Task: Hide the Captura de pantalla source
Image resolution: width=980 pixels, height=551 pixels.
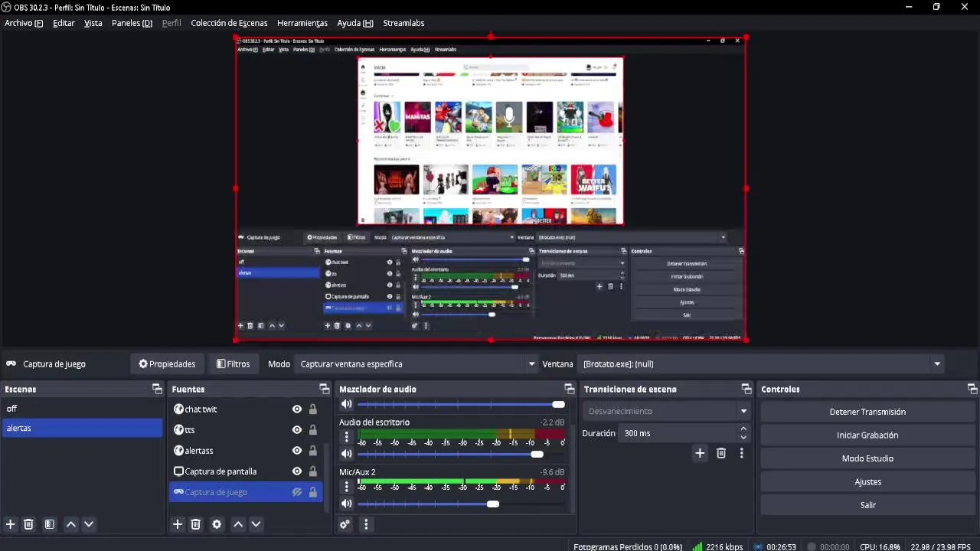Action: (297, 471)
